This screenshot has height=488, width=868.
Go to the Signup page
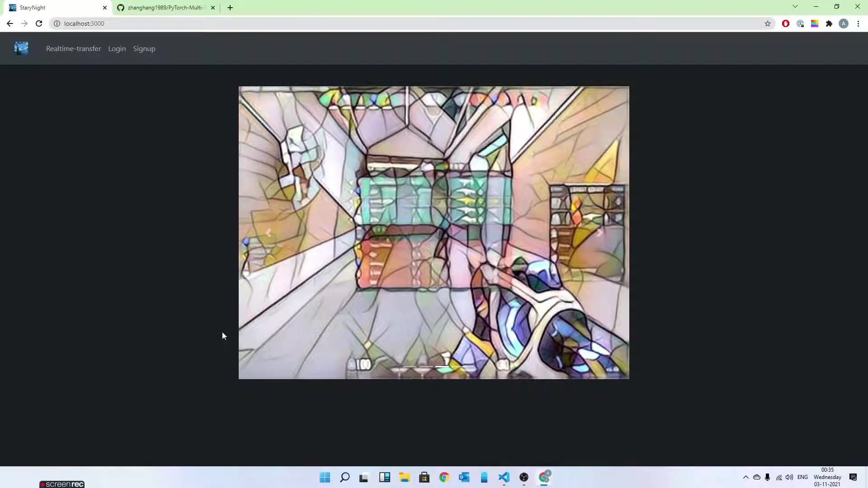144,49
